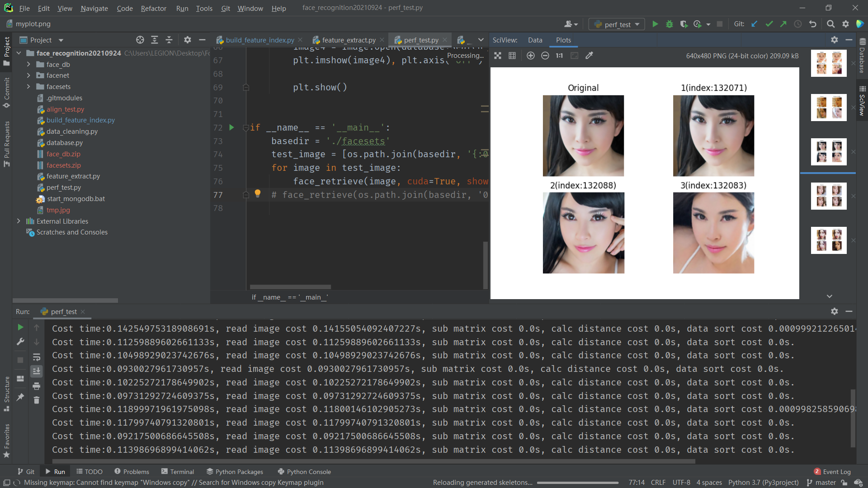
Task: Click the first plot thumbnail in SciView
Action: pyautogui.click(x=829, y=63)
